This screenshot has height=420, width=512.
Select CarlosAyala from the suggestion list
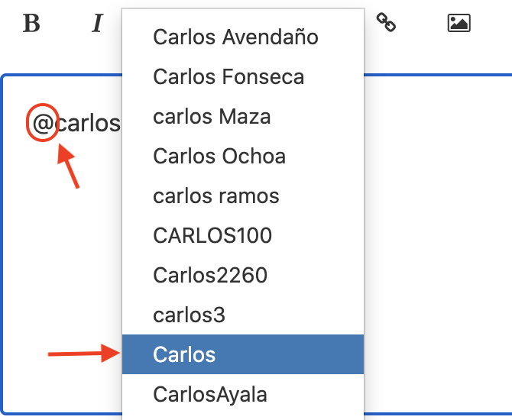243,394
